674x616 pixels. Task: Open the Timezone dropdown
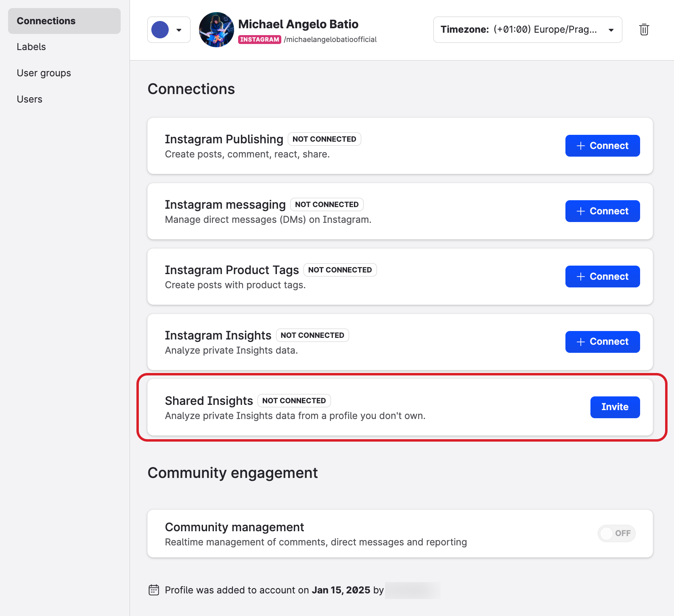click(x=527, y=29)
